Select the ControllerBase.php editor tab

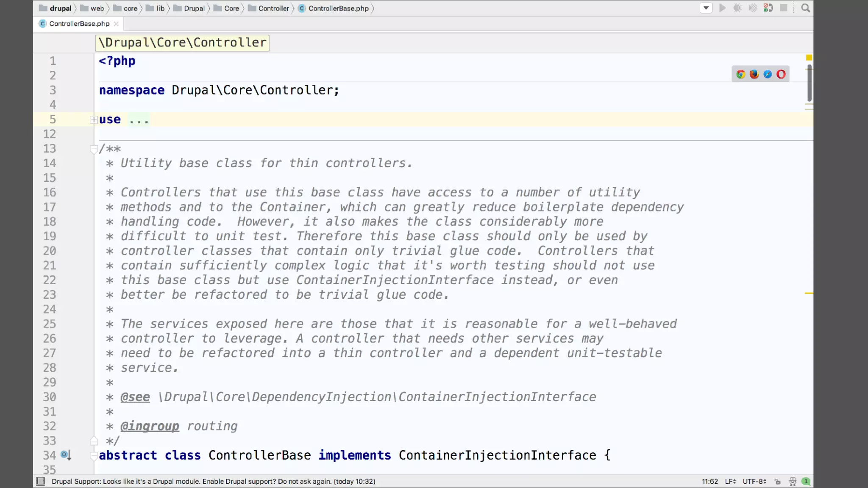(x=79, y=24)
